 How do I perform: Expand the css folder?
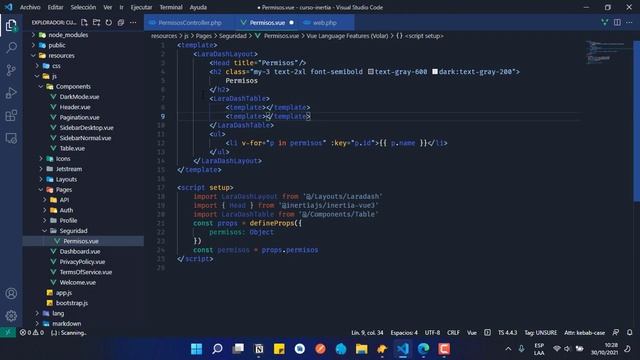(37, 66)
